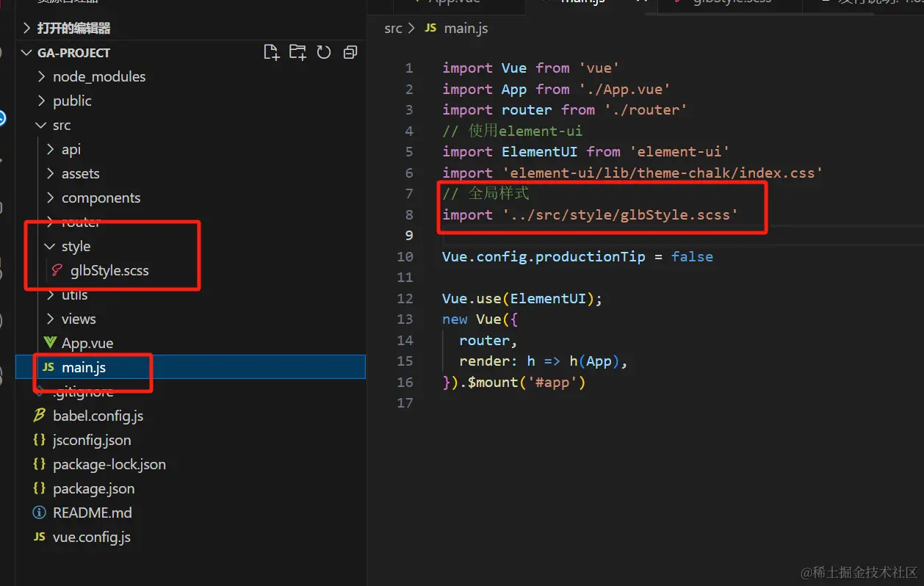Click the "render: h => h(App)," line
Viewport: 924px width, 586px height.
pyautogui.click(x=544, y=361)
